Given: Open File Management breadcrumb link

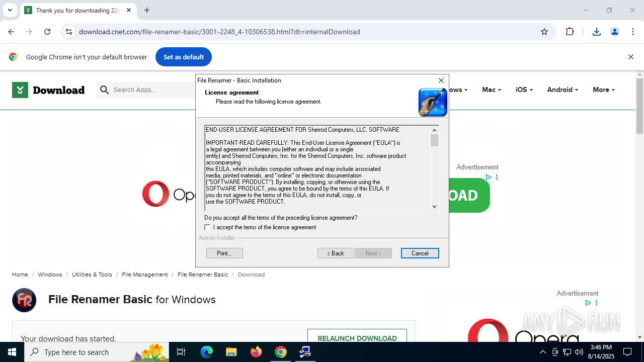Looking at the screenshot, I should click(145, 275).
